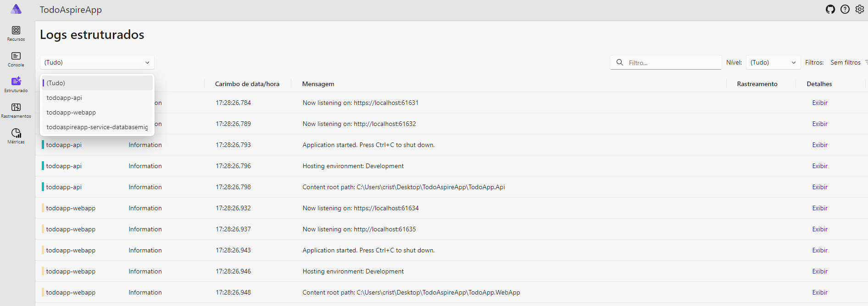Viewport: 868px width, 306px height.
Task: Open the settings gear icon
Action: tap(860, 9)
